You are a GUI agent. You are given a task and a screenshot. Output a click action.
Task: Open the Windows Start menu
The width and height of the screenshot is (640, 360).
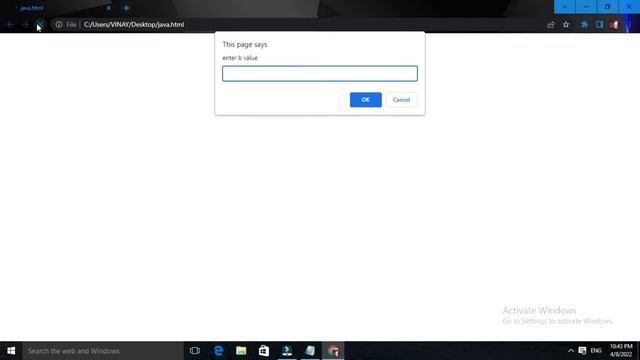pos(11,351)
